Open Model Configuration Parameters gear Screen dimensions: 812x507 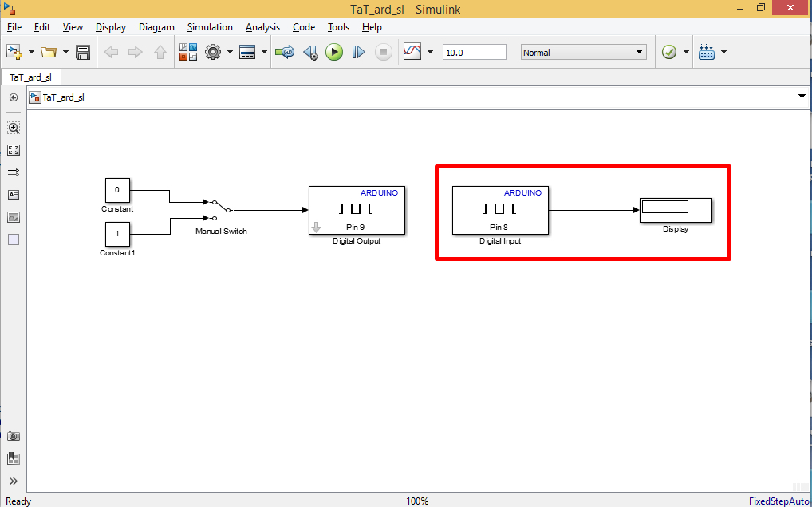(213, 52)
